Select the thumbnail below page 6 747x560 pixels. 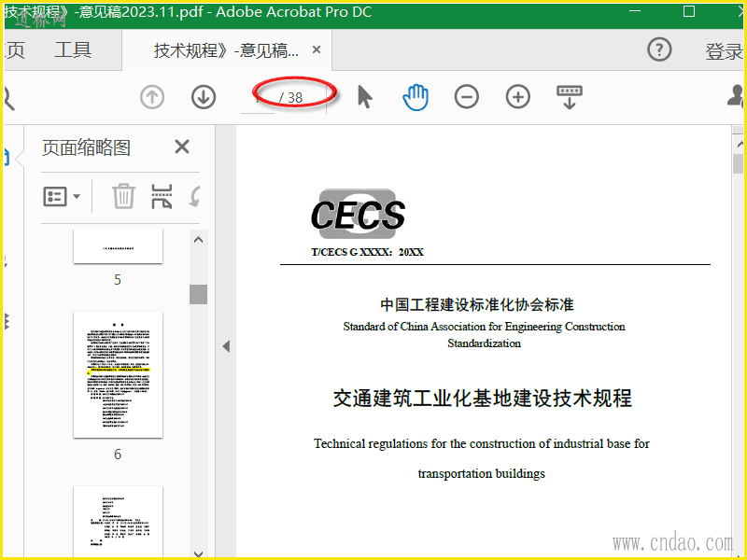click(119, 522)
